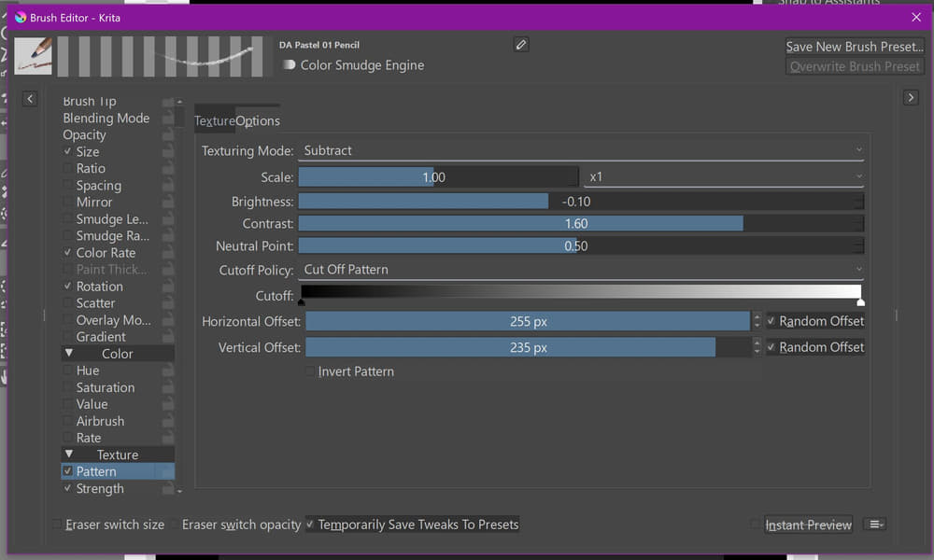Screen dimensions: 934x560
Task: Click Save New Brush Preset button
Action: [854, 47]
